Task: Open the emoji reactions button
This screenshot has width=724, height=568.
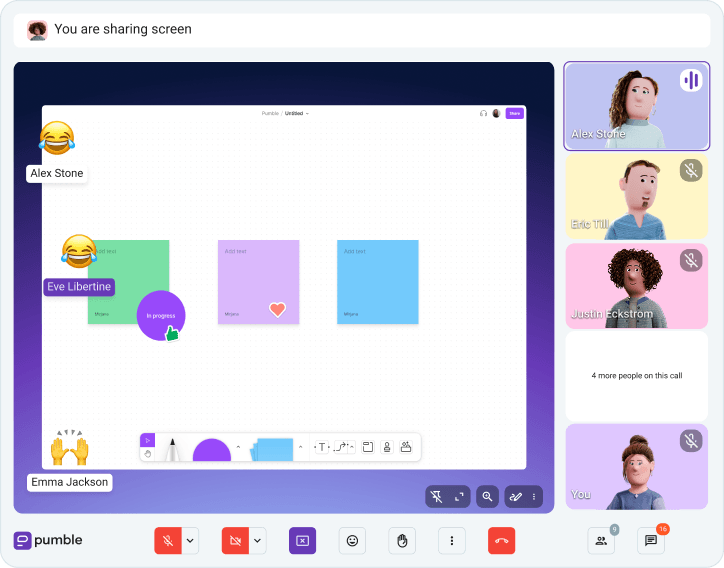Action: coord(352,540)
